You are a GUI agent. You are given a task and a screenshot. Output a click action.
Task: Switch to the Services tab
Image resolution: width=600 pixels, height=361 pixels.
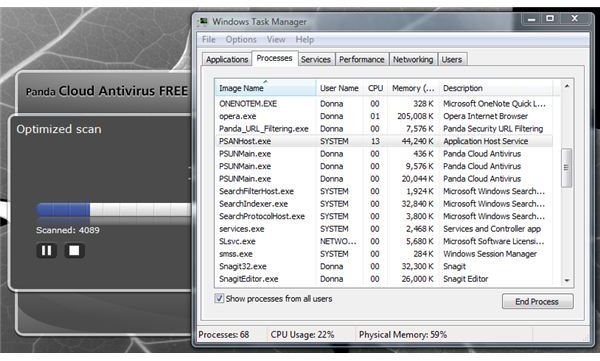(316, 59)
